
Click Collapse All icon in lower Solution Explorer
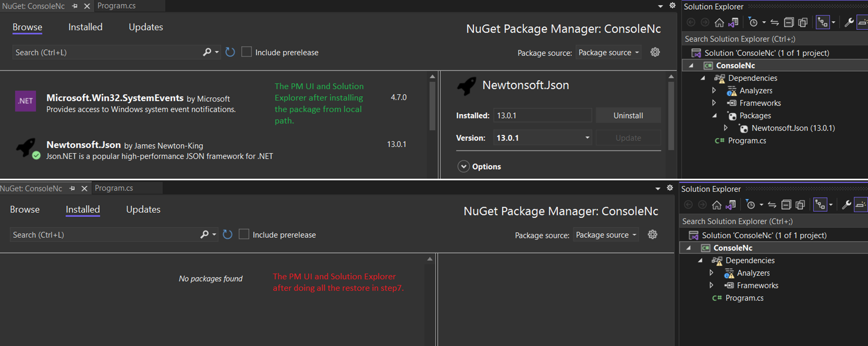(786, 205)
